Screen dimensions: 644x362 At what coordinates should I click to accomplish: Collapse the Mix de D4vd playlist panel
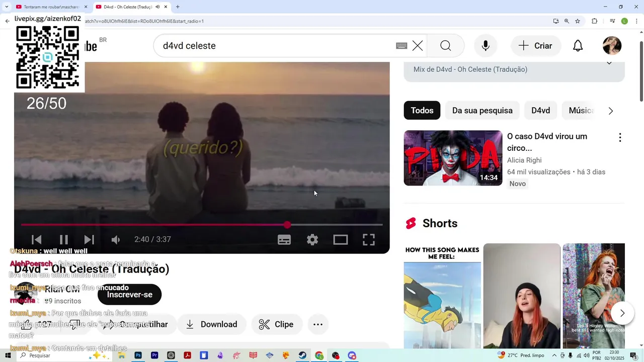(x=609, y=63)
